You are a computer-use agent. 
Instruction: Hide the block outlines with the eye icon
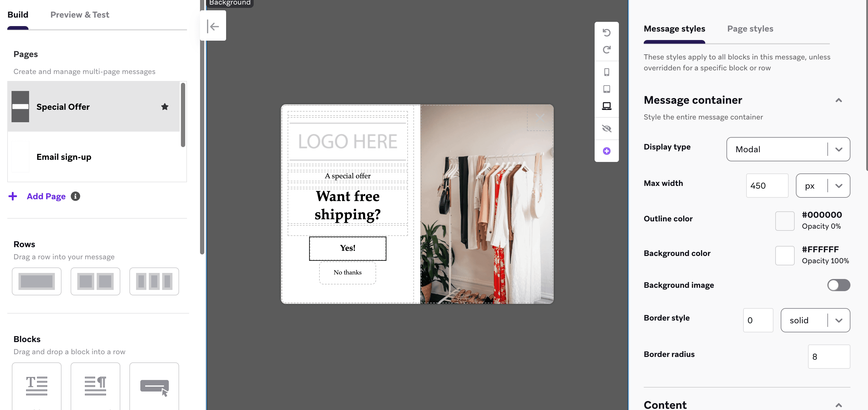(x=606, y=129)
